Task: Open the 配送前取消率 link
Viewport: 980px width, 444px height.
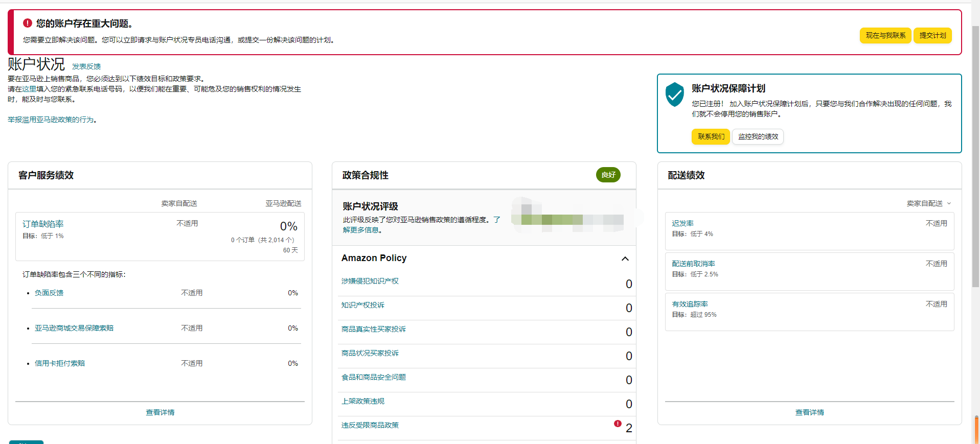Action: point(693,264)
